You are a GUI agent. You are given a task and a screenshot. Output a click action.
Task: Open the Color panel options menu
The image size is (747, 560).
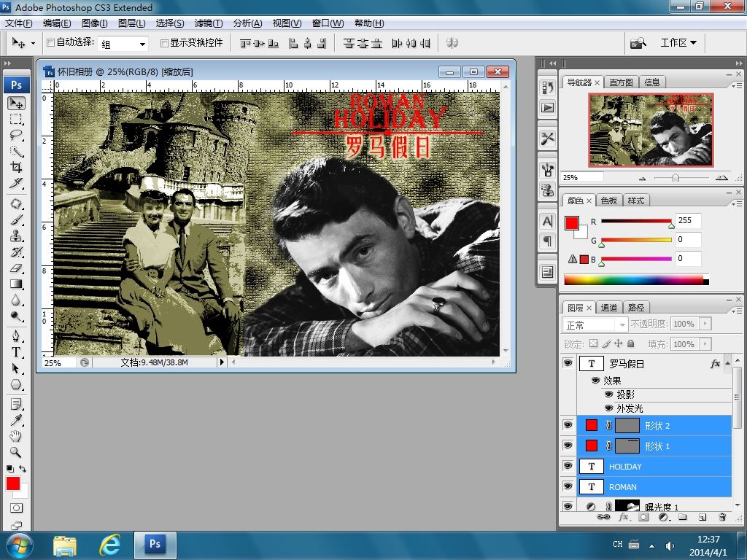point(737,203)
